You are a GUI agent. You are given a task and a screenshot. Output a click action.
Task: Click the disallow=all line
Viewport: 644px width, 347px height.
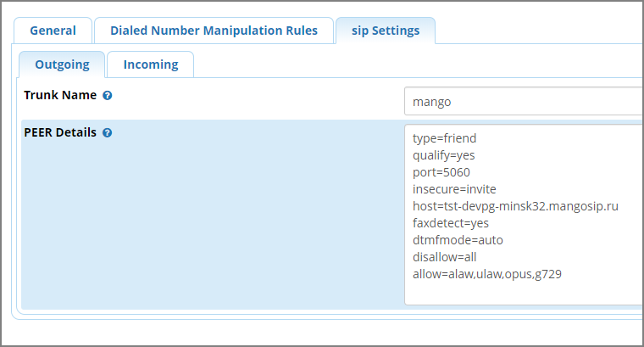pyautogui.click(x=444, y=257)
